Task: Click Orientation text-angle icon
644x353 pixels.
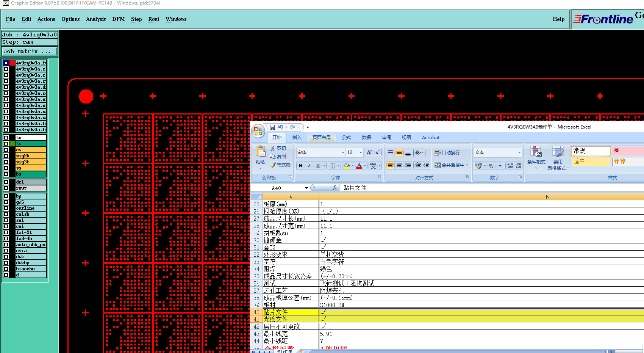Action: pyautogui.click(x=418, y=152)
